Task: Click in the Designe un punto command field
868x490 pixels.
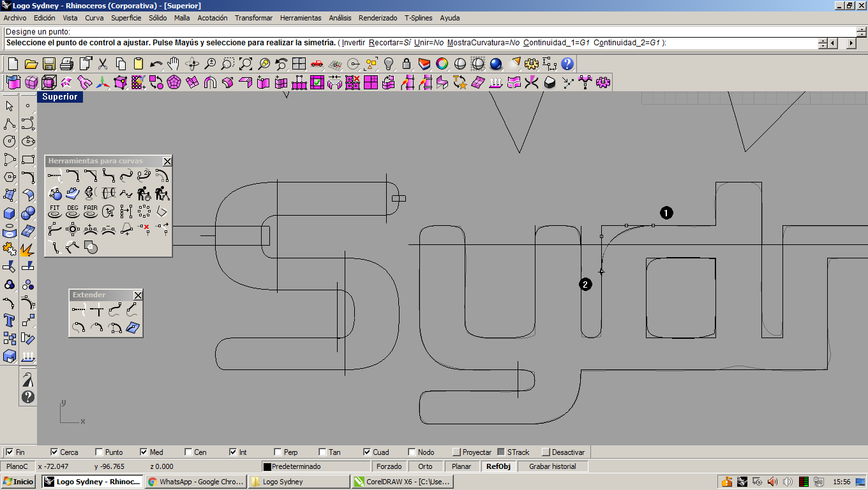Action: tap(429, 31)
